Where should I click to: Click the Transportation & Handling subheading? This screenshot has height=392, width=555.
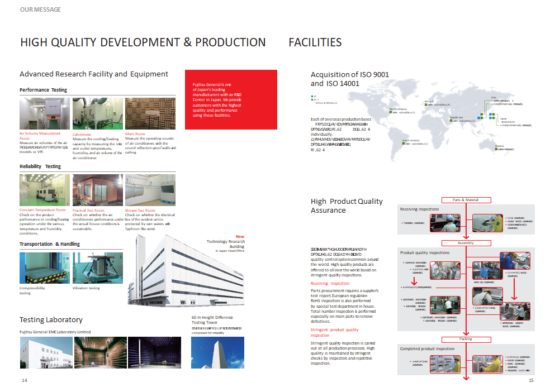[x=50, y=244]
